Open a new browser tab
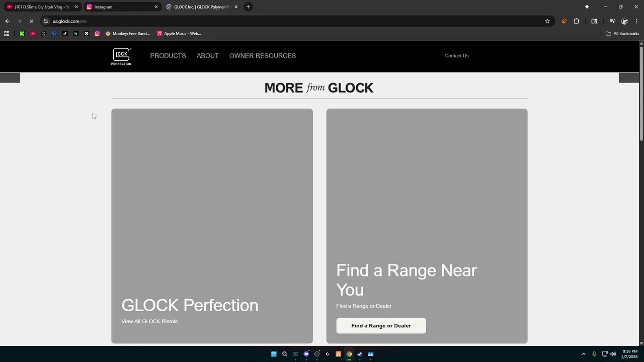The width and height of the screenshot is (644, 362). tap(248, 7)
